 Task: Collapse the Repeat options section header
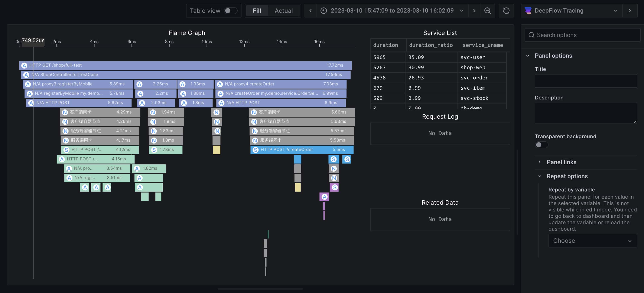click(567, 176)
